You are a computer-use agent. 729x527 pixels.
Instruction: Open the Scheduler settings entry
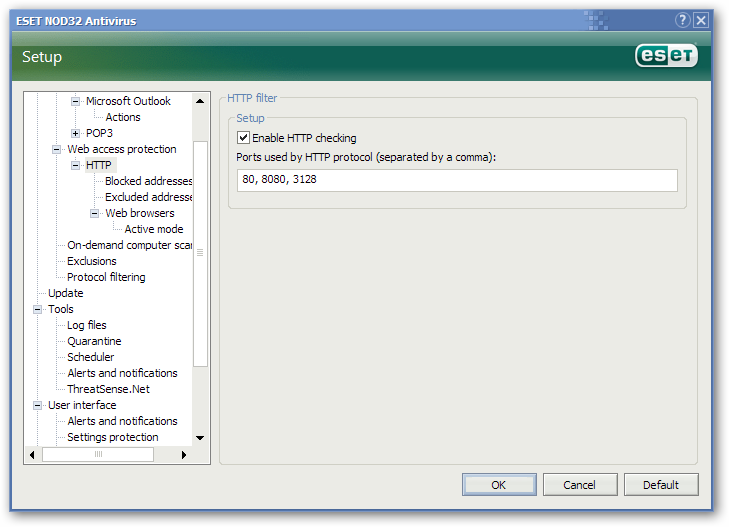[x=90, y=357]
